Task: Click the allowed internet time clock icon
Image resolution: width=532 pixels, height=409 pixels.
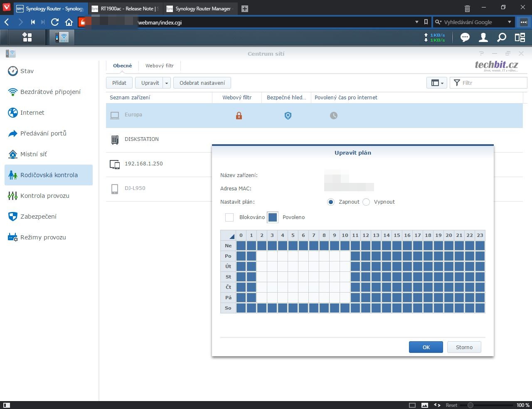Action: [334, 116]
